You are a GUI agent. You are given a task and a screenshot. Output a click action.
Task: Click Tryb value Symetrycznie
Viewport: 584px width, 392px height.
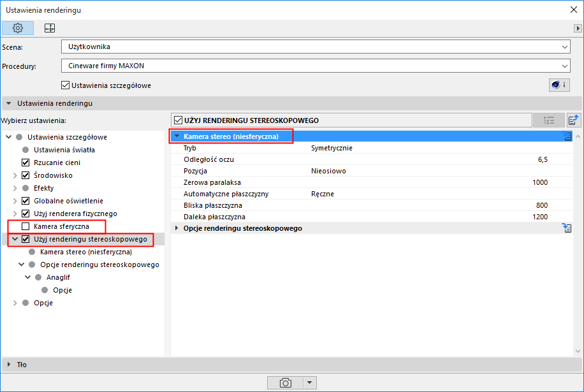(x=332, y=148)
